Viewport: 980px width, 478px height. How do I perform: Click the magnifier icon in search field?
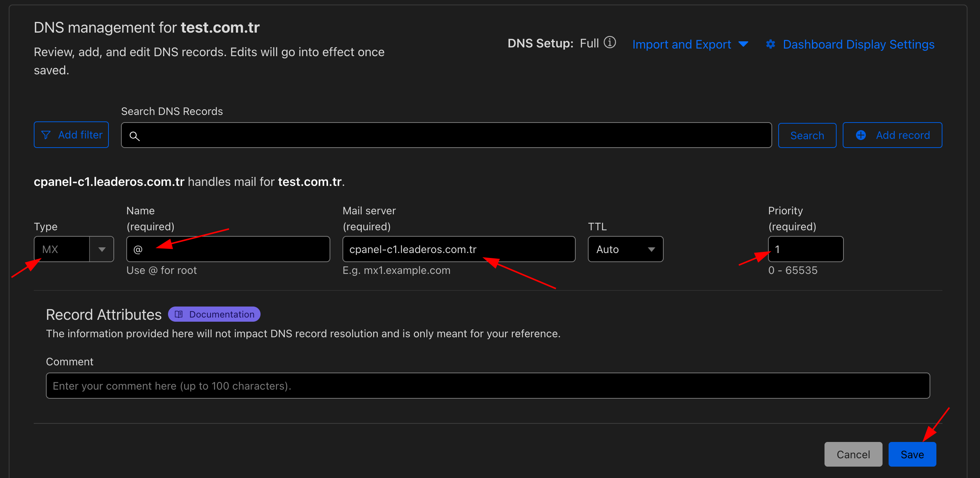[x=134, y=136]
